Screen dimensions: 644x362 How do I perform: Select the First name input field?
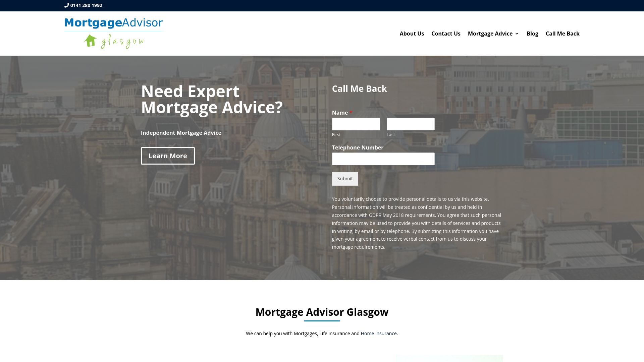356,124
